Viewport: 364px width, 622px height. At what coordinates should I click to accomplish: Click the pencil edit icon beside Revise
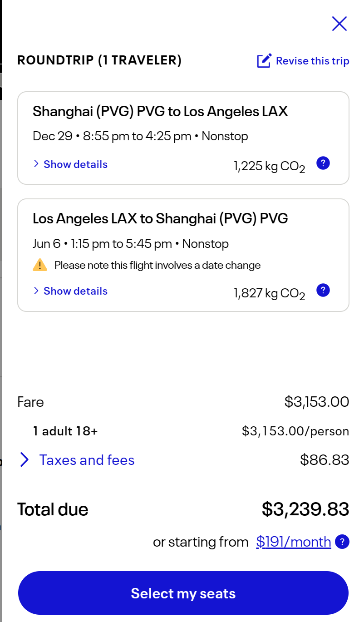coord(264,61)
